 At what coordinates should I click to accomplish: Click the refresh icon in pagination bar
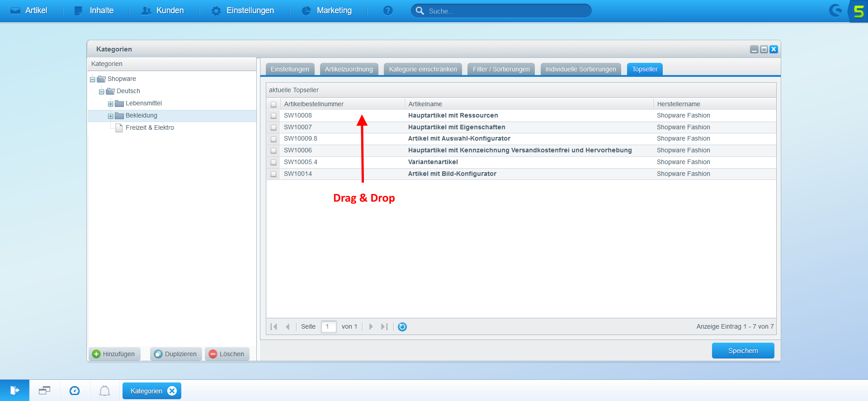coord(402,326)
